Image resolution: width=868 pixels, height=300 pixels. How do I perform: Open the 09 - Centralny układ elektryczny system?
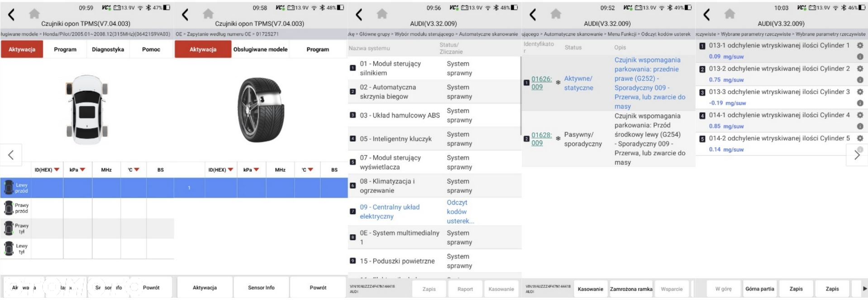click(x=434, y=212)
